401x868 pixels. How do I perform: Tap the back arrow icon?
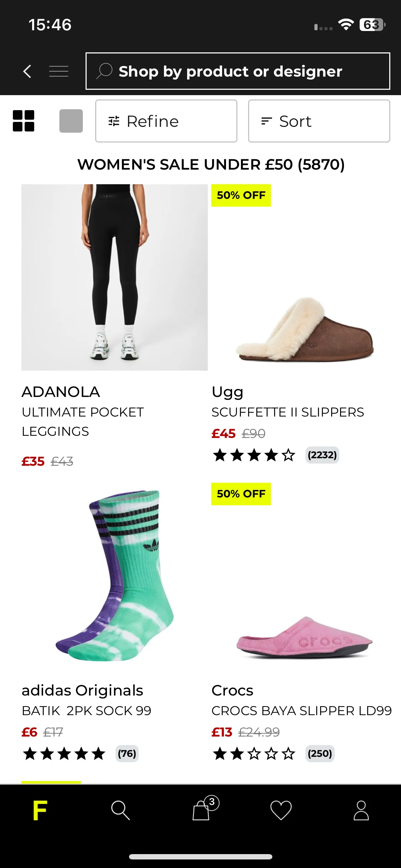[x=27, y=71]
